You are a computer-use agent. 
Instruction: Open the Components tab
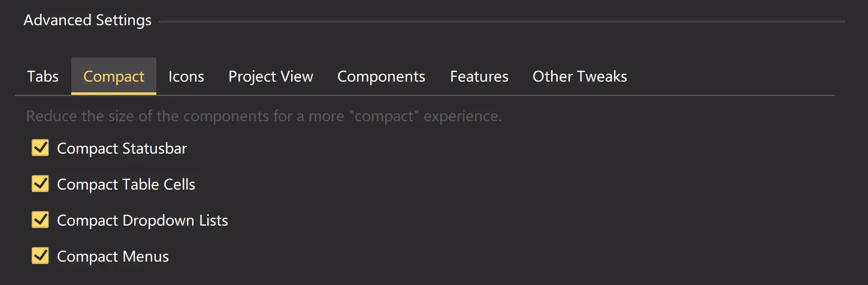(x=381, y=77)
